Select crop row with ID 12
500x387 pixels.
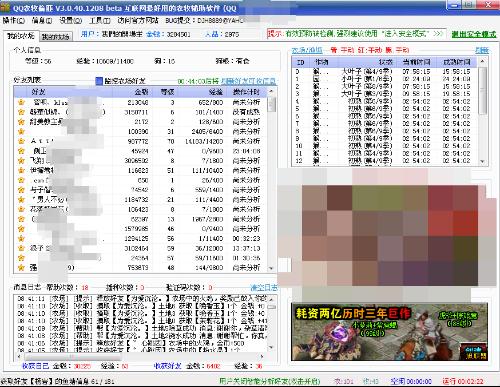[385, 161]
